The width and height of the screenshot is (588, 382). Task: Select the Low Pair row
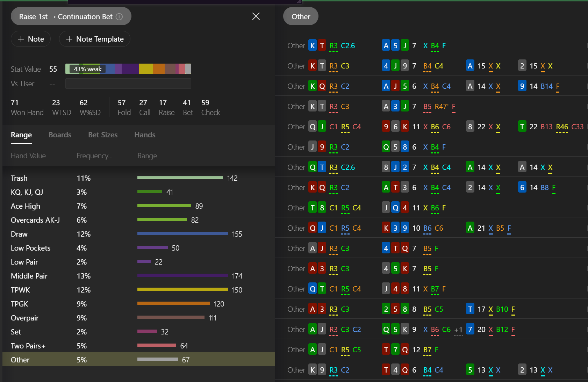point(138,262)
